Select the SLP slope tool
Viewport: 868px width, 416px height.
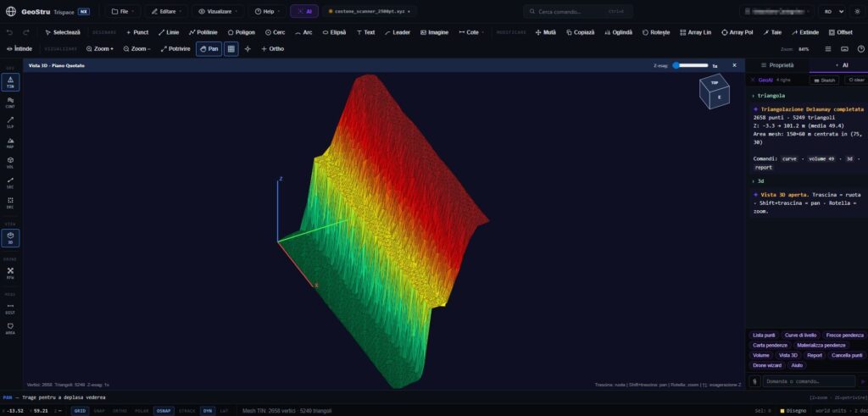pyautogui.click(x=10, y=122)
